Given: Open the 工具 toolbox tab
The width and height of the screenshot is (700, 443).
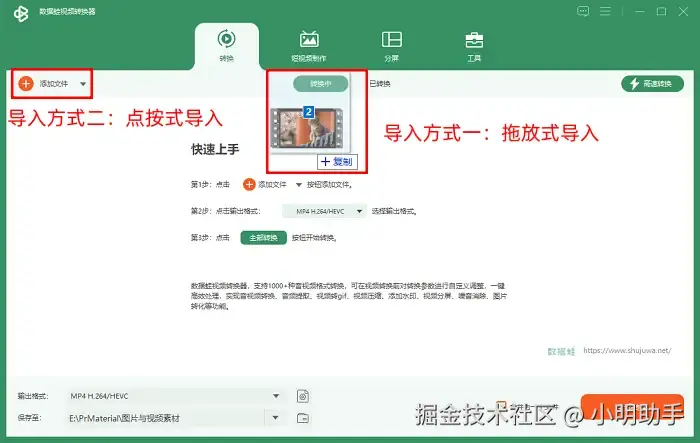Looking at the screenshot, I should 474,46.
